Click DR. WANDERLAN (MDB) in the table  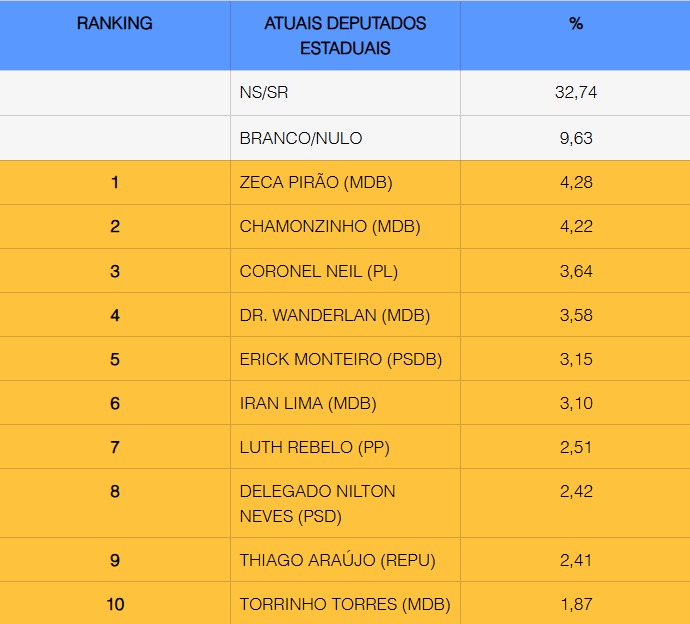click(x=335, y=315)
